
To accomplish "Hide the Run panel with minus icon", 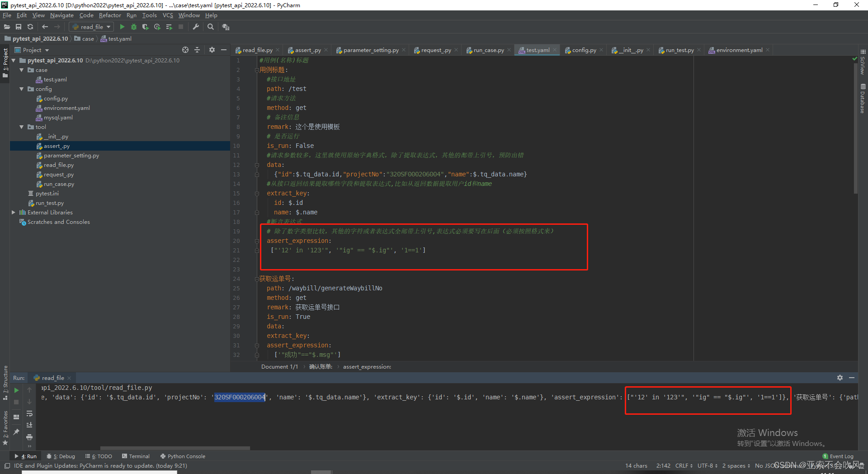I will coord(852,378).
